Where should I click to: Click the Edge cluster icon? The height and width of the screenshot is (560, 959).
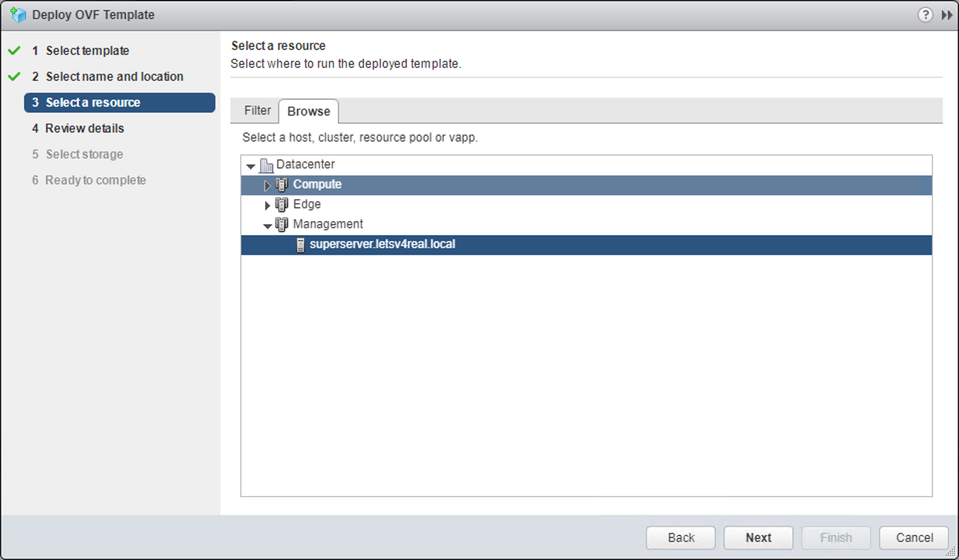(x=282, y=205)
